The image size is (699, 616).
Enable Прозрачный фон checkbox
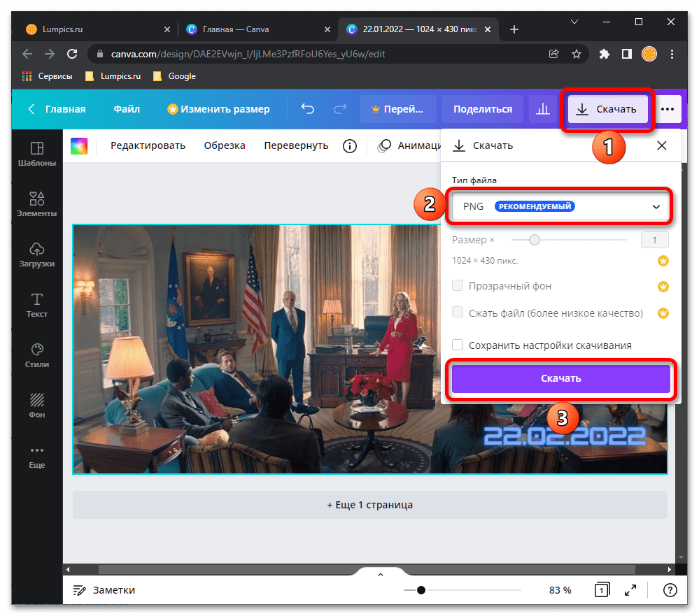click(458, 285)
